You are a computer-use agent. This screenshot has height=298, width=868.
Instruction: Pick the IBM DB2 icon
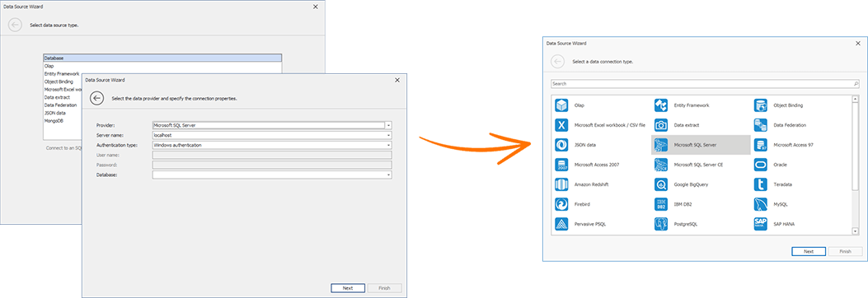[661, 204]
